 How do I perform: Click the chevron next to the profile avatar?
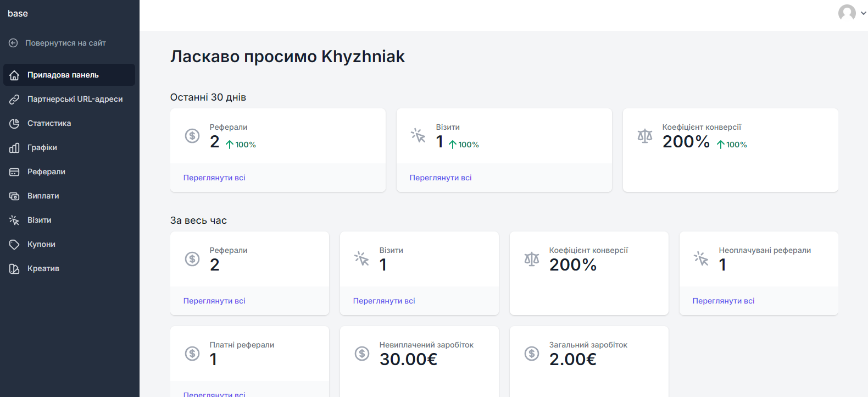coord(863,13)
